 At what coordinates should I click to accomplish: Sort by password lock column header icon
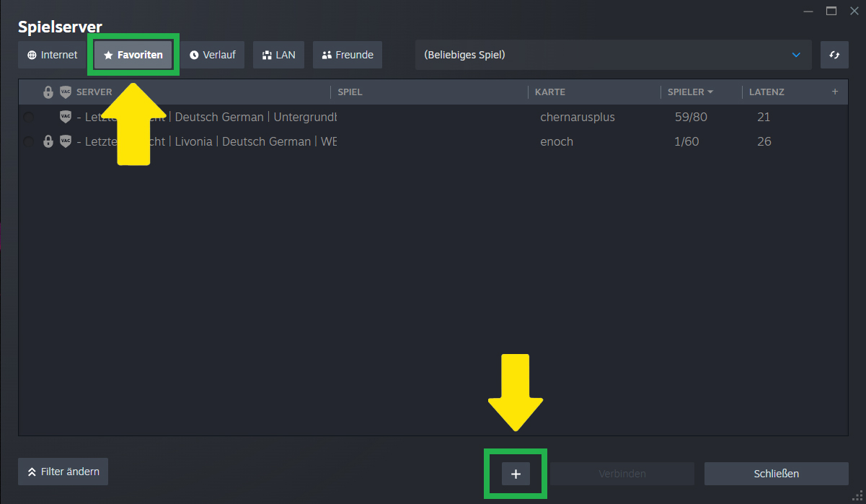[48, 92]
